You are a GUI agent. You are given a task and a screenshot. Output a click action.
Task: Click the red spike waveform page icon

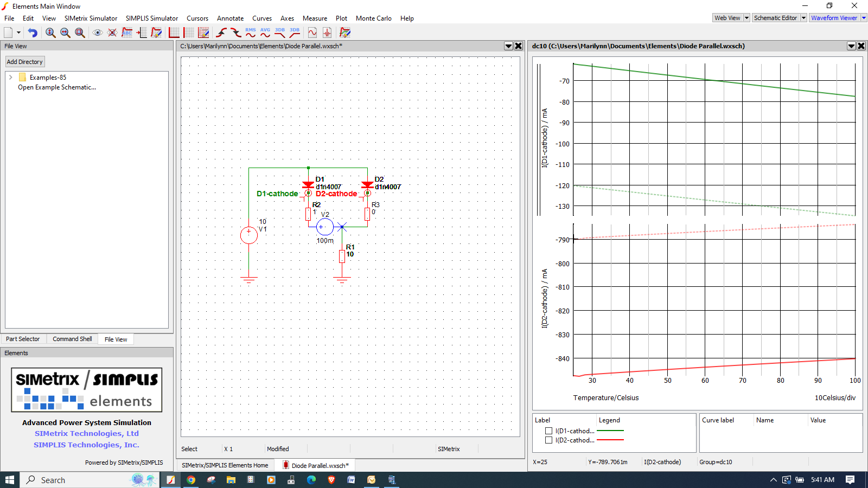point(327,33)
